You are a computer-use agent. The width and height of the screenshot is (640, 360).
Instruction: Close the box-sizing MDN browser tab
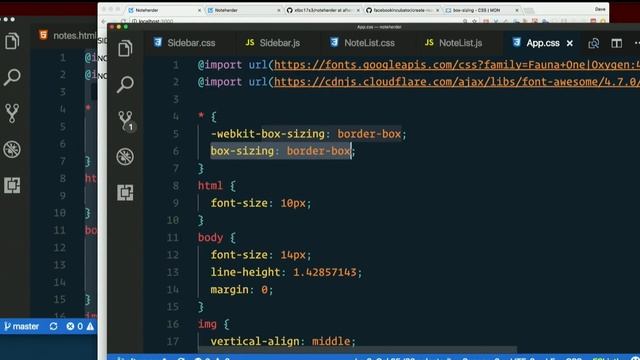pyautogui.click(x=517, y=10)
